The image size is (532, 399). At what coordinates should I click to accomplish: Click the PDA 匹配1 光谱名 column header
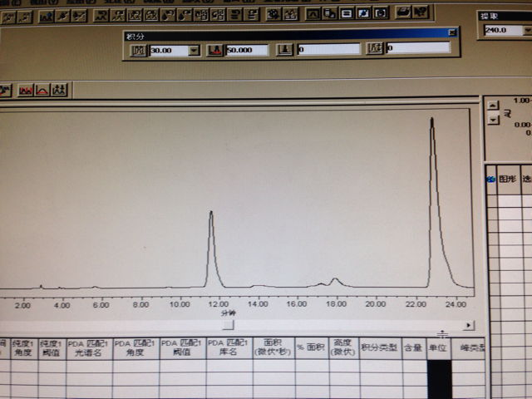pyautogui.click(x=89, y=348)
